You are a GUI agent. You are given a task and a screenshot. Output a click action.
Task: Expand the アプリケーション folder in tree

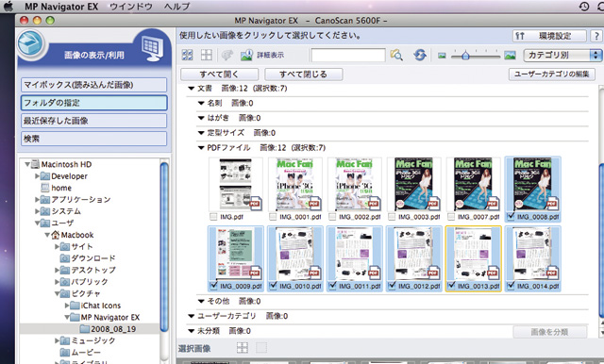click(x=37, y=199)
